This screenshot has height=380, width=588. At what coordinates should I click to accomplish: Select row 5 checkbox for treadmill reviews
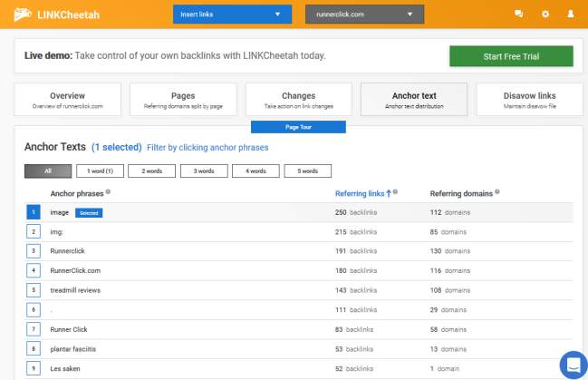pos(34,290)
